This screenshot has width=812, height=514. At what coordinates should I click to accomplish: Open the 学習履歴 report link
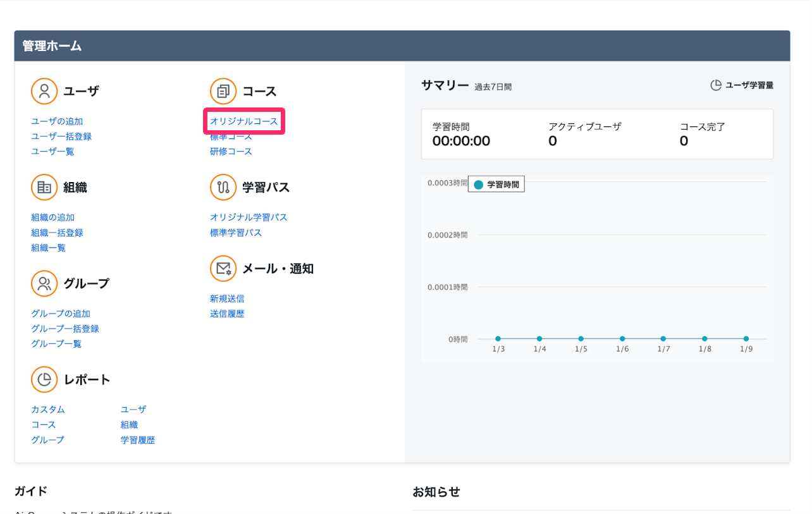tap(138, 440)
